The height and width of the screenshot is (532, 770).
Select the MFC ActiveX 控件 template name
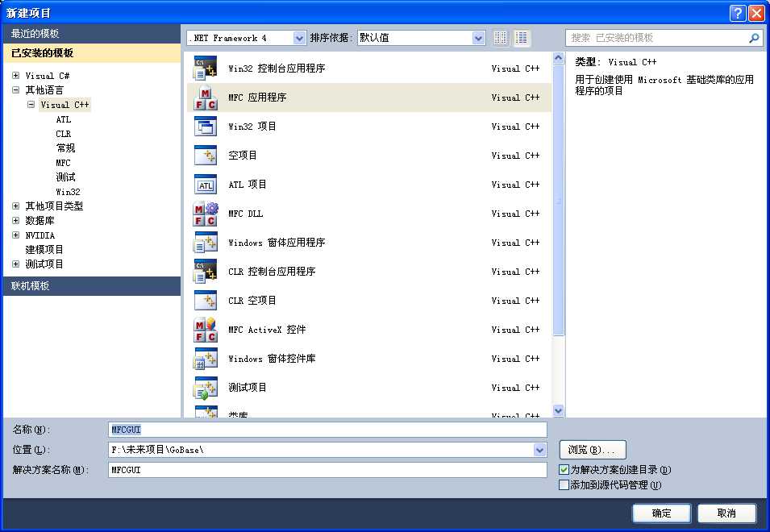click(267, 330)
